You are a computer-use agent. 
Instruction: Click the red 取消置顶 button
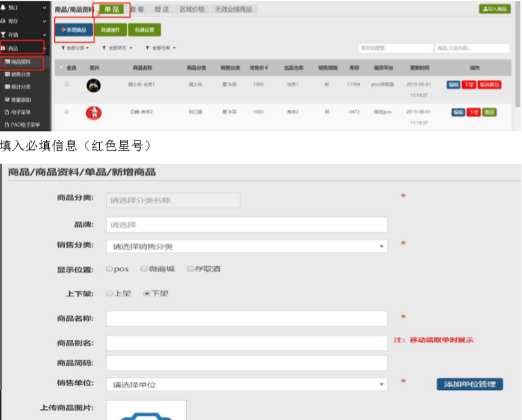click(x=489, y=85)
